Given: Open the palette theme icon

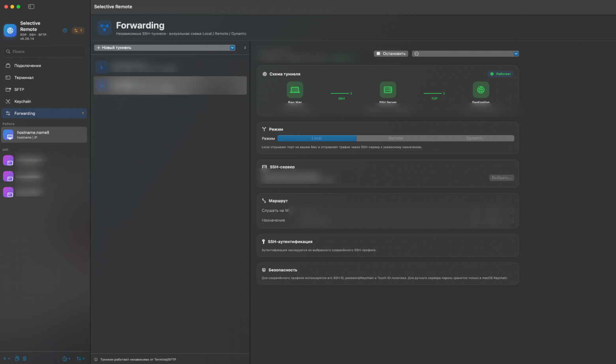Looking at the screenshot, I should coord(65,30).
